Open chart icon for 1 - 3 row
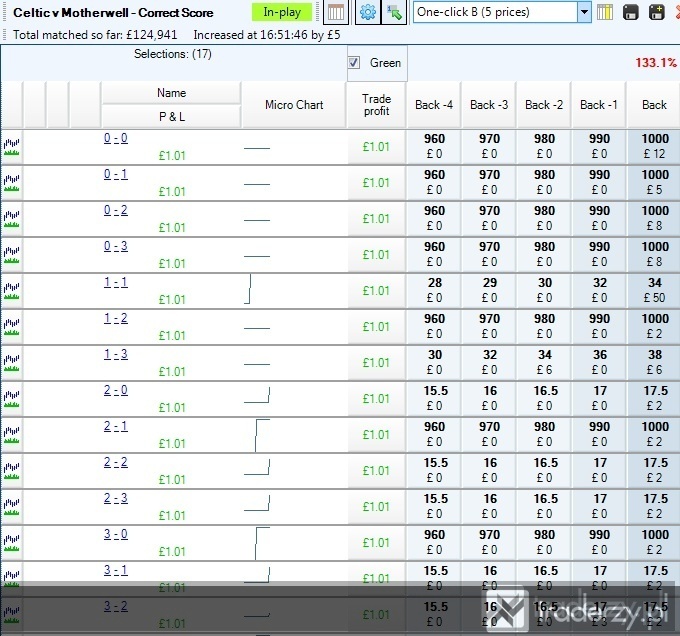Image resolution: width=680 pixels, height=636 pixels. [12, 363]
